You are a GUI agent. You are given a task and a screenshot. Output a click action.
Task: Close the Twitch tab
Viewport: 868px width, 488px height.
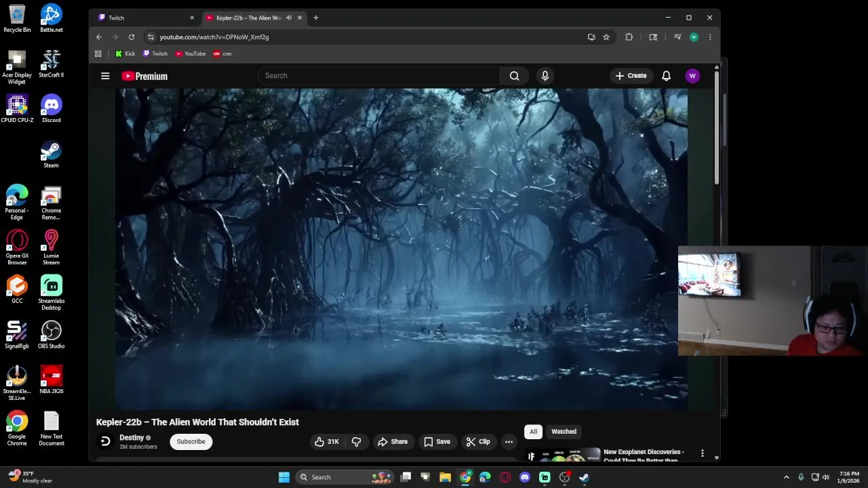pos(192,18)
